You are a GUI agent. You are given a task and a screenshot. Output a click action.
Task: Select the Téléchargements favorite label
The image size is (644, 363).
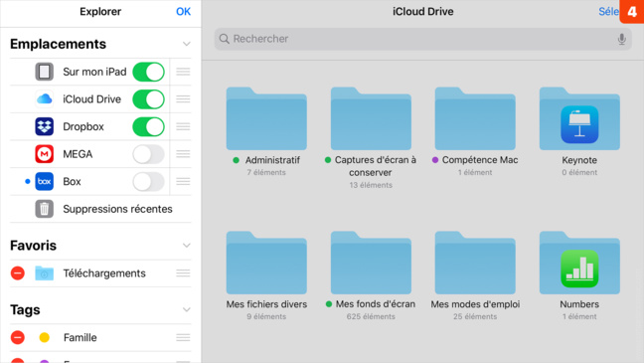click(104, 273)
